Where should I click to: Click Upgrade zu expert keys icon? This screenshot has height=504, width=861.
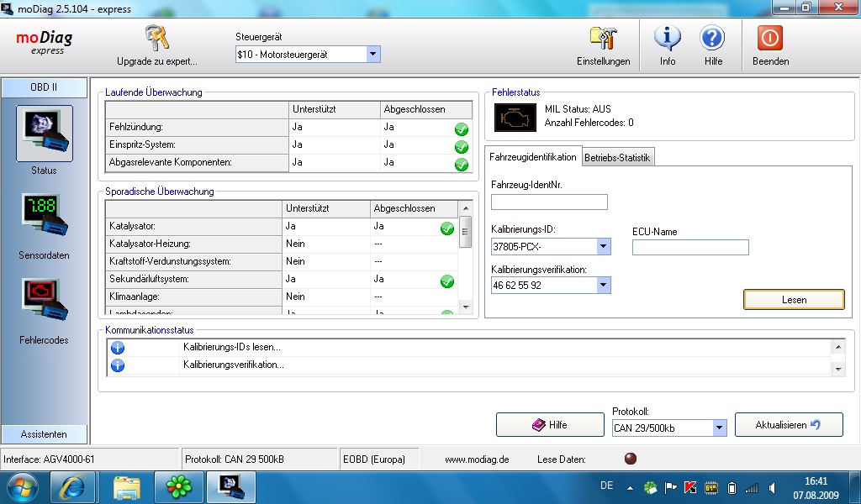click(157, 39)
